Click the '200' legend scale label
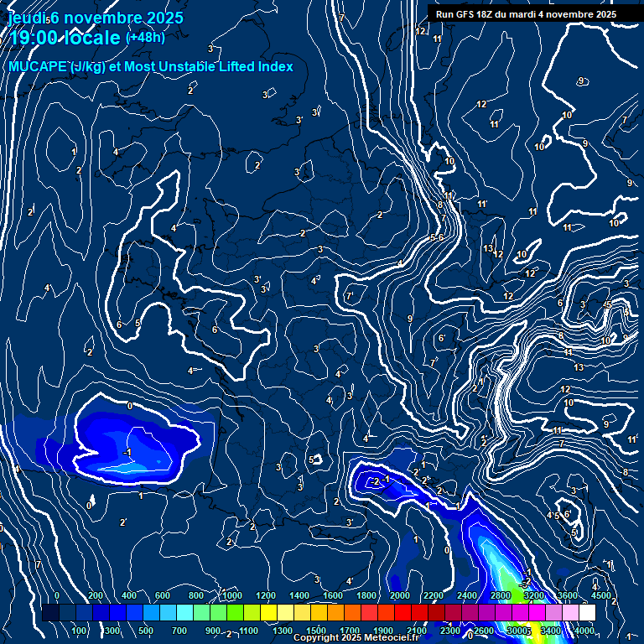The height and width of the screenshot is (644, 644). (x=96, y=595)
